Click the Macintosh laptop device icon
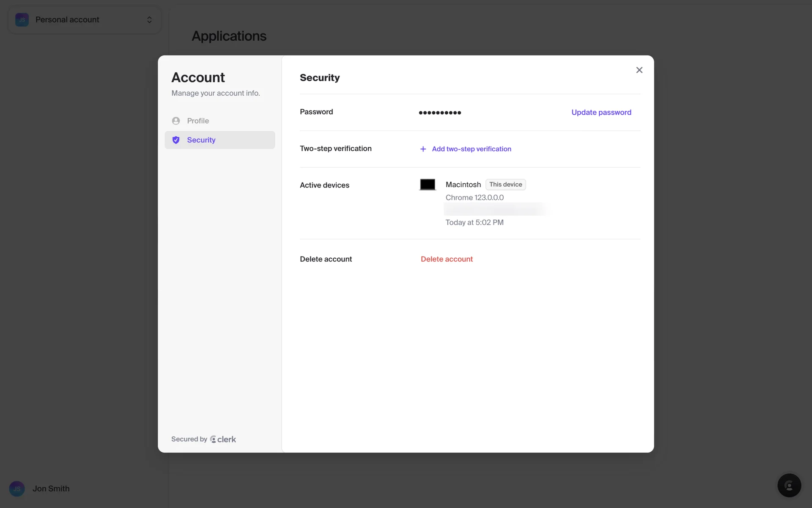 [x=428, y=185]
